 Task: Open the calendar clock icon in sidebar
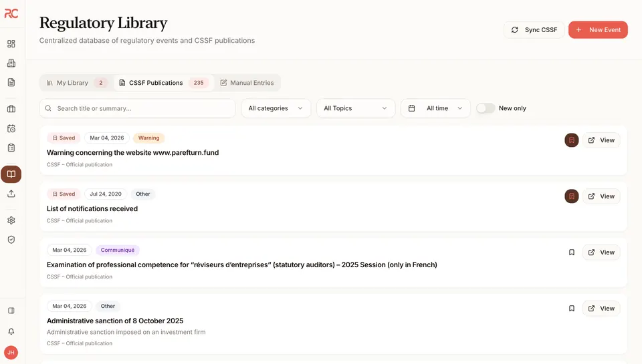11,128
